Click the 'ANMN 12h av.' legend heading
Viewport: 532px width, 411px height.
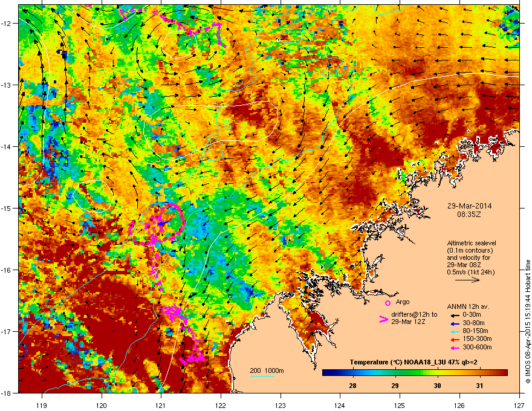pyautogui.click(x=468, y=306)
